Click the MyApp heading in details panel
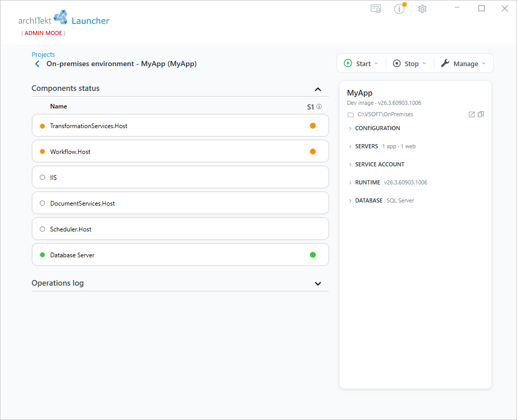 (x=360, y=93)
